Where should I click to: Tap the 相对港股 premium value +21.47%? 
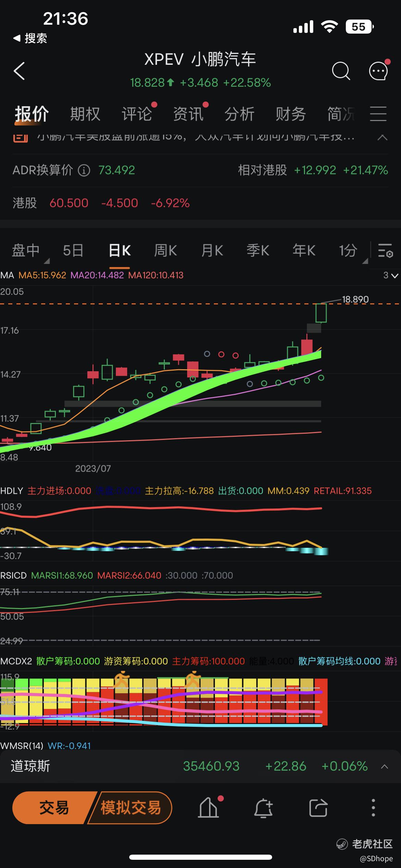click(365, 170)
